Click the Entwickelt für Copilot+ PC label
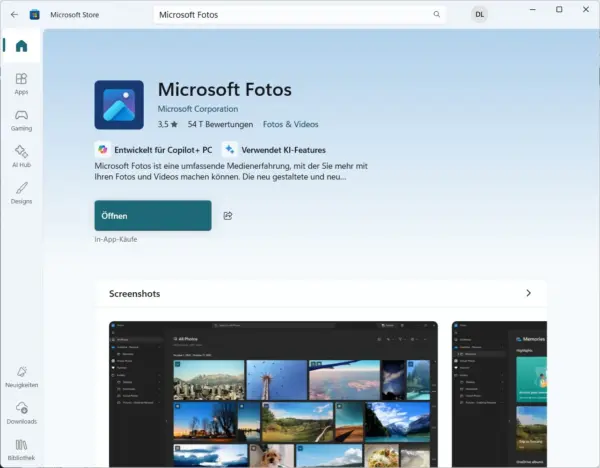Screen dimensions: 600x468 click(163, 150)
